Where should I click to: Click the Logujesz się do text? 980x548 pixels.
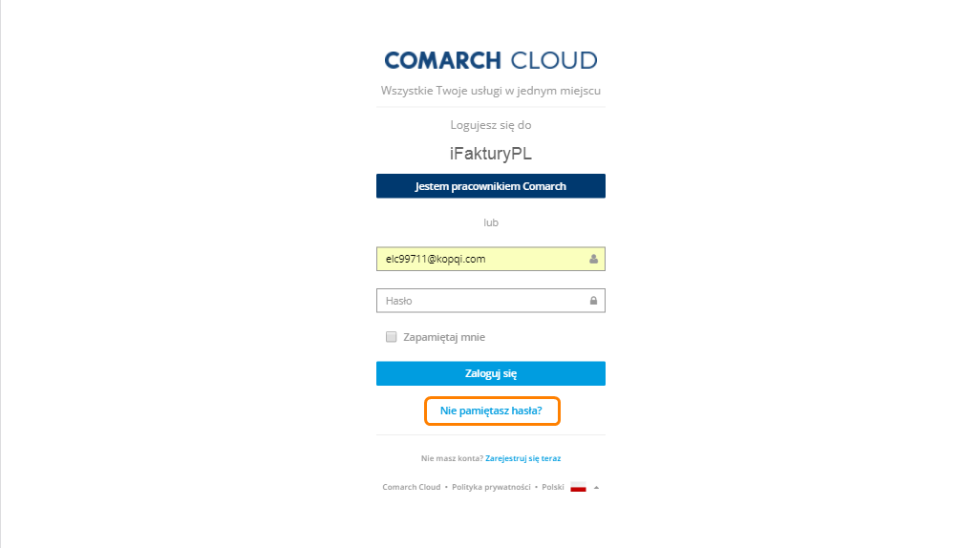point(491,125)
